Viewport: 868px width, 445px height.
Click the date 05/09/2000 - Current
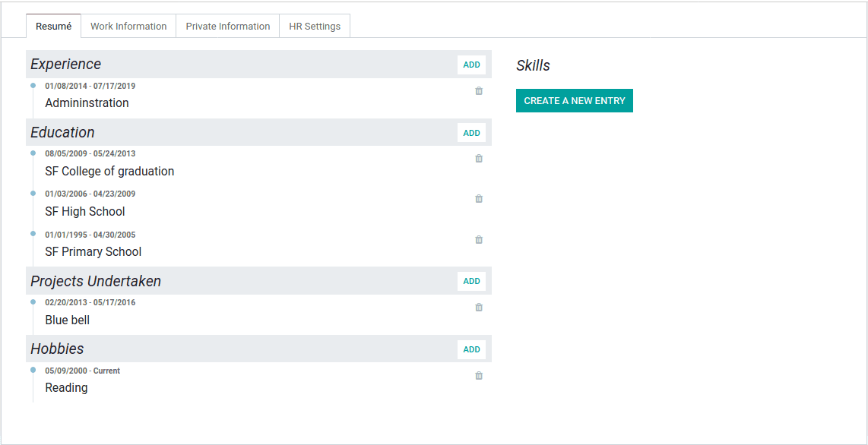[83, 371]
